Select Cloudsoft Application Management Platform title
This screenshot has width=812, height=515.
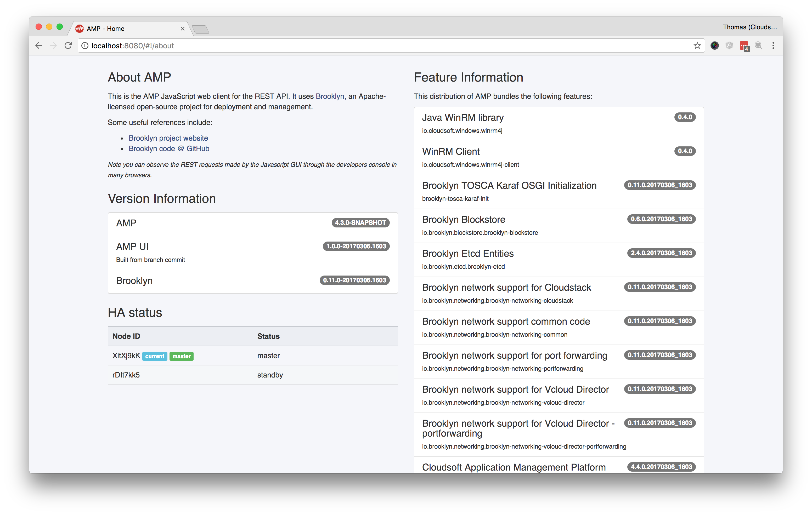point(514,467)
